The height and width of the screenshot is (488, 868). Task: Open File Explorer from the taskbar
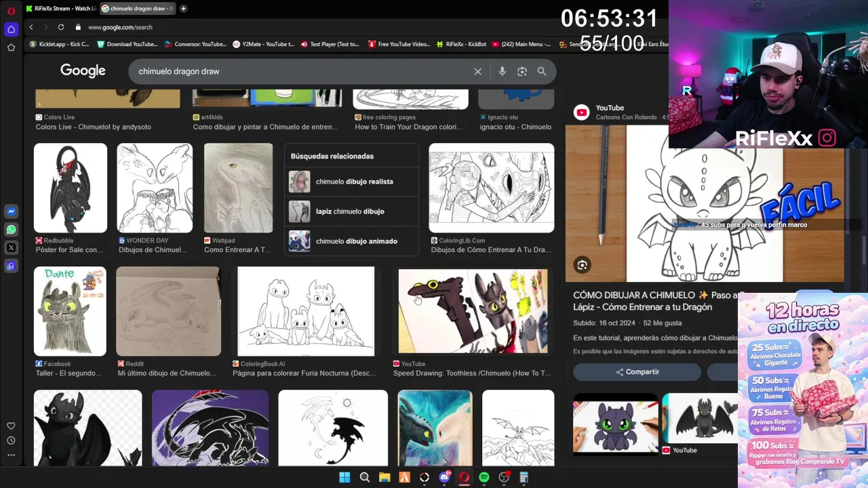coord(384,477)
